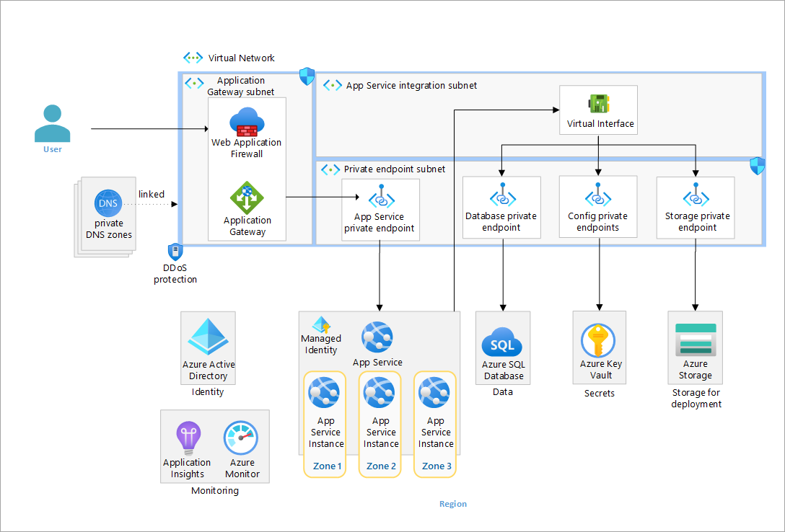Click the Zone 3 App Service Instance icon
Image resolution: width=785 pixels, height=532 pixels.
[x=434, y=393]
